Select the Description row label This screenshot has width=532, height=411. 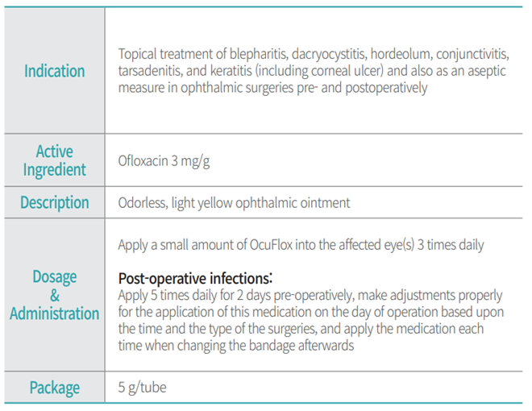click(54, 202)
